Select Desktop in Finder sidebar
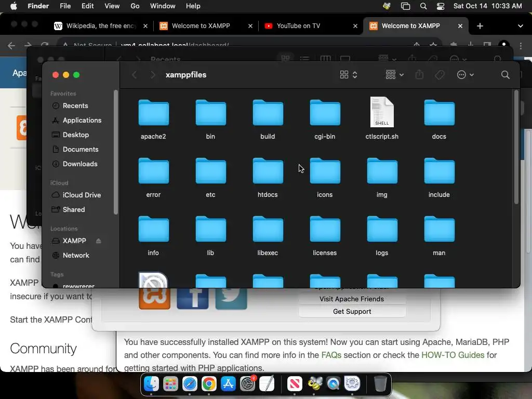The width and height of the screenshot is (532, 399). [x=76, y=135]
